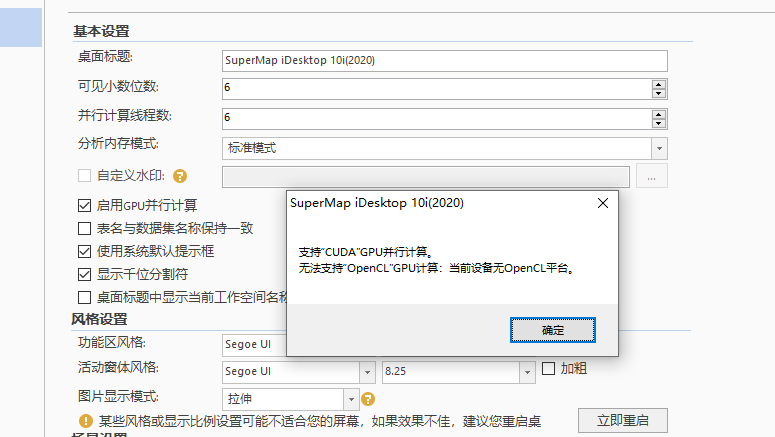Viewport: 775px width, 437px height.
Task: Toggle the 自定义水印 checkbox
Action: point(85,175)
